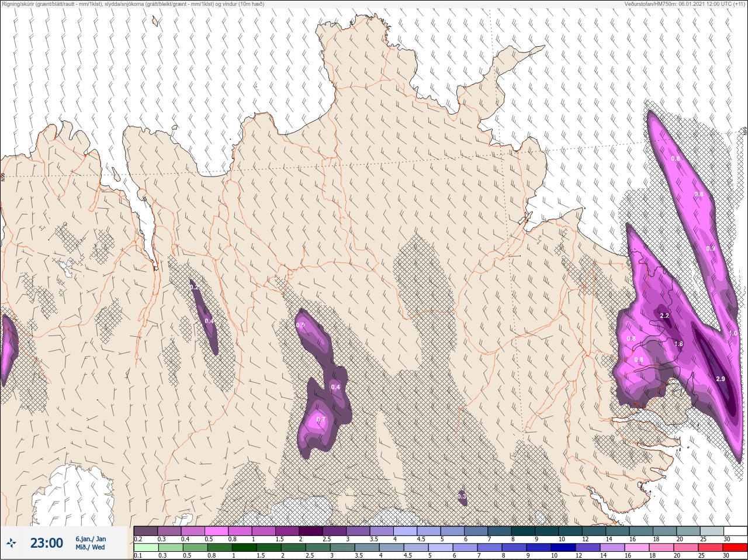
Task: Pick the snow legend swatch between 0.5 and 0.8
Action: click(x=216, y=531)
